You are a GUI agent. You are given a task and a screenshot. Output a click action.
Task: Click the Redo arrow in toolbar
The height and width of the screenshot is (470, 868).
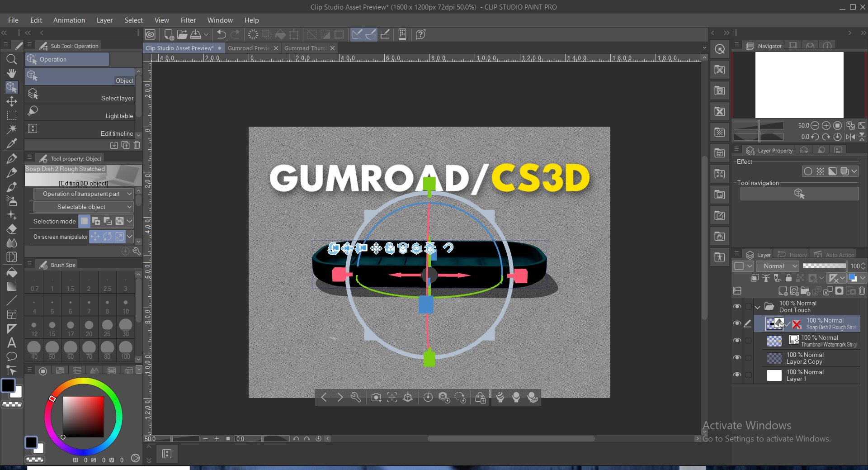(x=235, y=34)
